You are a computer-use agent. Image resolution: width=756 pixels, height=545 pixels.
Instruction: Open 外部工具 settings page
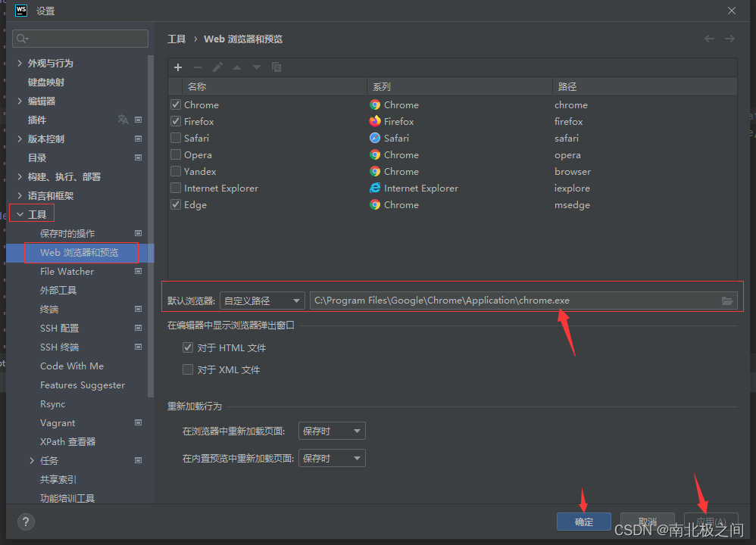pos(58,290)
